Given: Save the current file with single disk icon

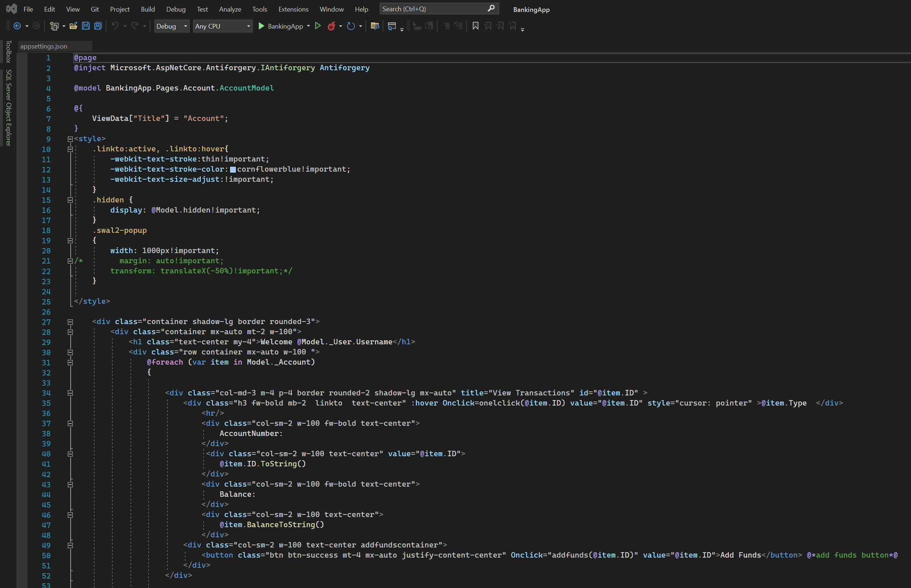Looking at the screenshot, I should click(86, 26).
